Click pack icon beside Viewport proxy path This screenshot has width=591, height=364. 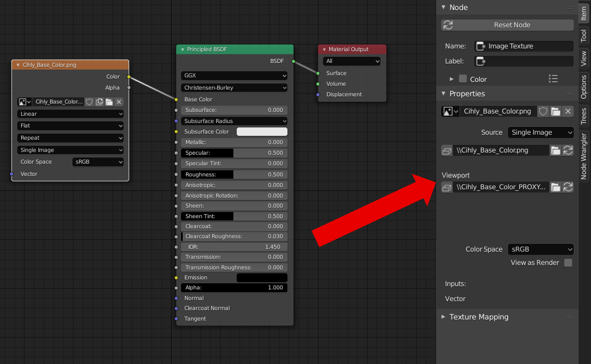coord(447,187)
